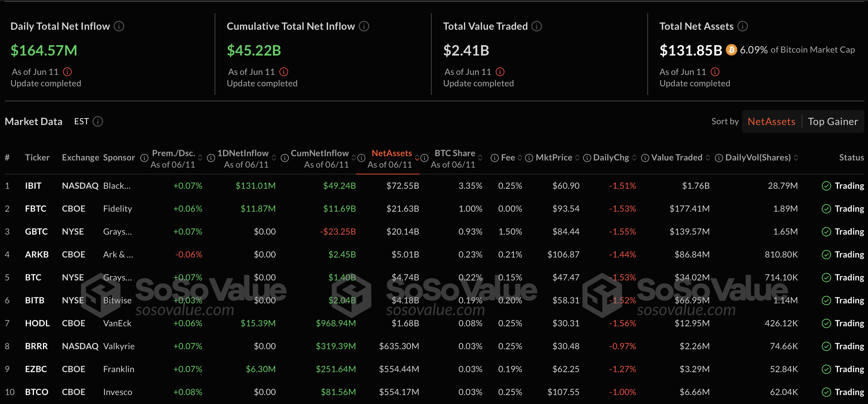The width and height of the screenshot is (868, 404).
Task: Open the GBTC ticker link
Action: [36, 231]
